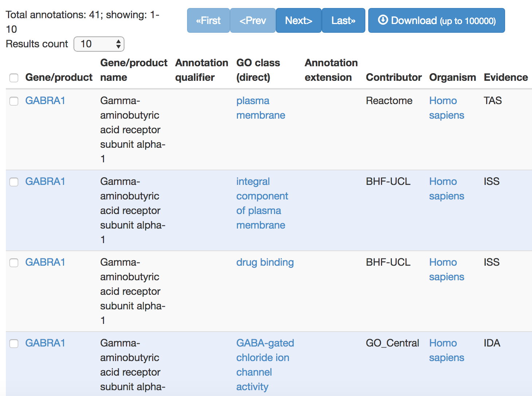Open Homo sapiens link in TAS row
532x396 pixels.
(446, 108)
